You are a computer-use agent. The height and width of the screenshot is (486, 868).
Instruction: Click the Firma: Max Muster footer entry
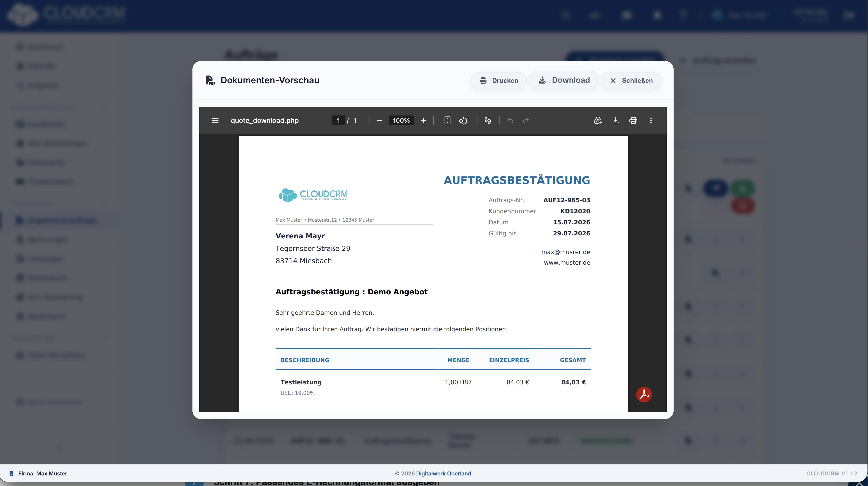tap(42, 473)
